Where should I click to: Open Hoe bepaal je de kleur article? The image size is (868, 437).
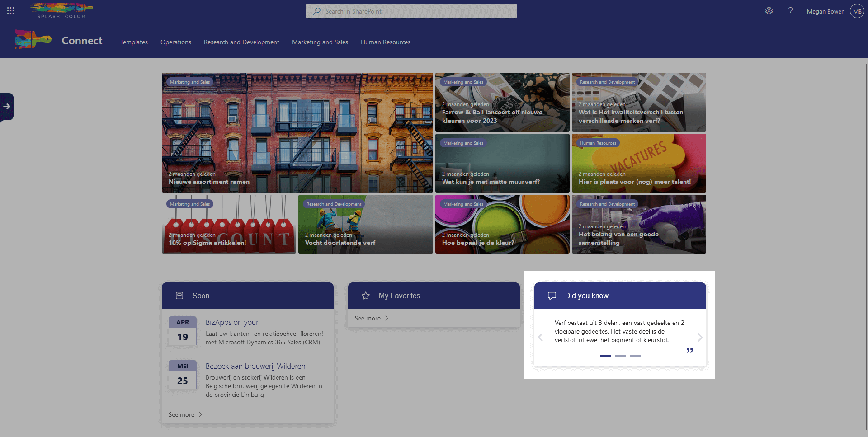(x=502, y=224)
